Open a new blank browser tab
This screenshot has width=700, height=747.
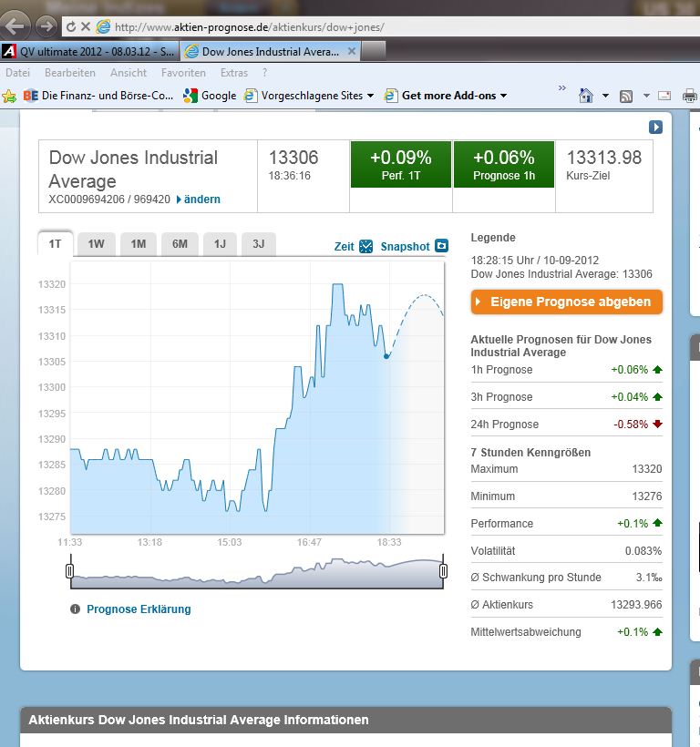373,51
